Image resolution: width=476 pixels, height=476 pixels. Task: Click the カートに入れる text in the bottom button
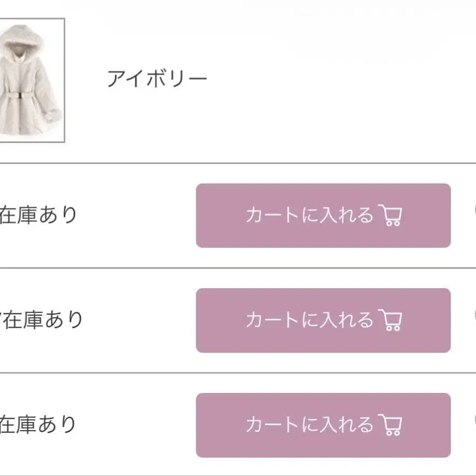click(309, 425)
